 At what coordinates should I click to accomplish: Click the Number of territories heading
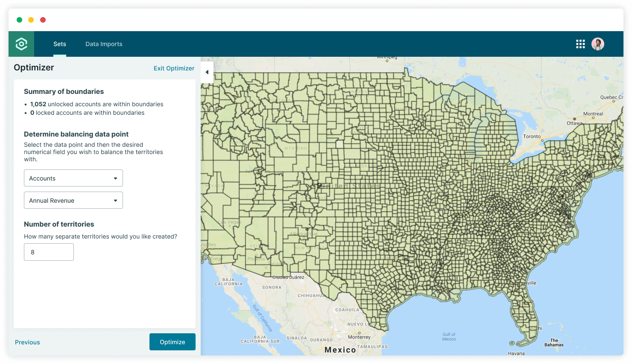coord(59,224)
